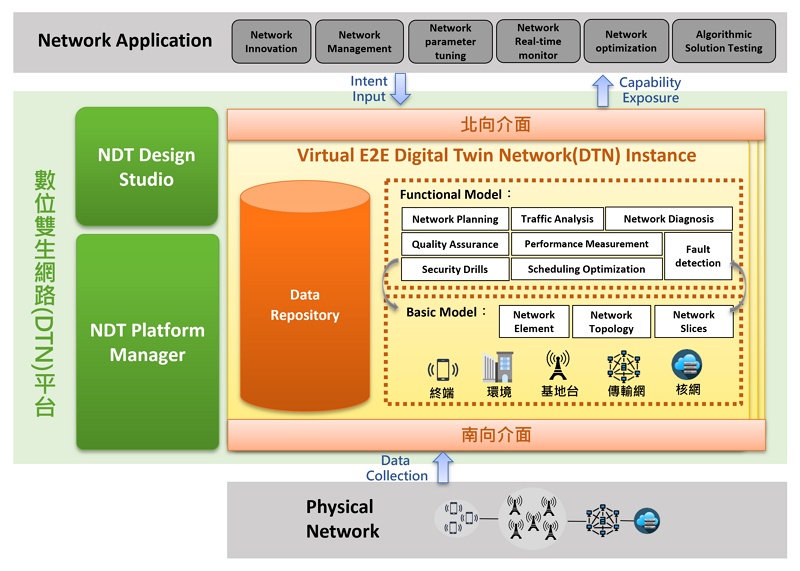Screen dimensions: 800x571
Task: Click the Traffic Analysis functional model
Action: point(557,219)
